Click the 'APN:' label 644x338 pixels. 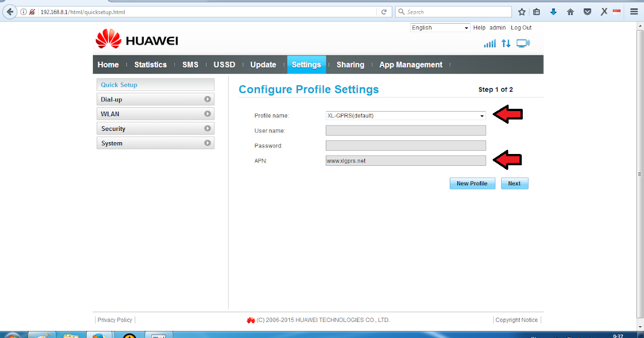click(260, 160)
